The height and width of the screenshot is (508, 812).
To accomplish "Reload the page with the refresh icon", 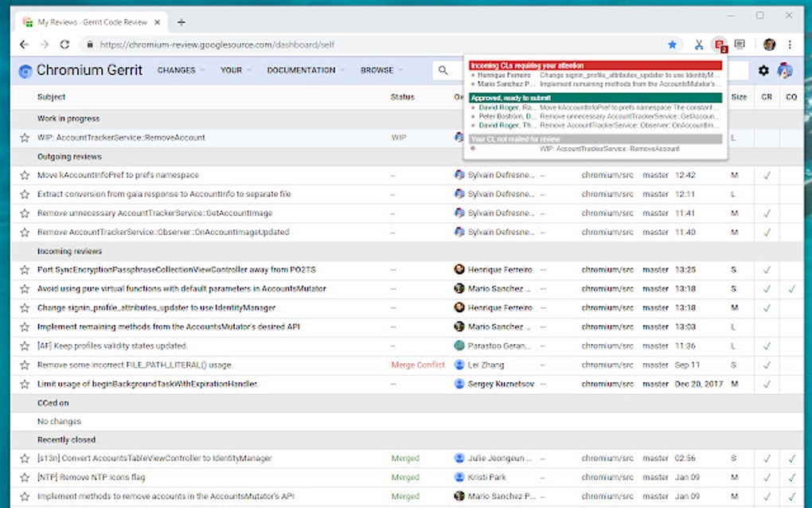I will click(x=64, y=45).
